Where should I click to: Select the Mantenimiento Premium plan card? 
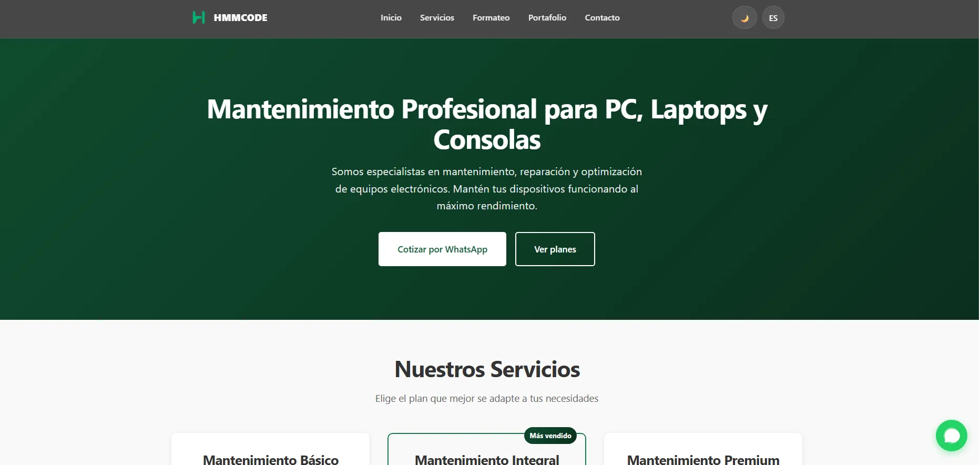pos(703,449)
